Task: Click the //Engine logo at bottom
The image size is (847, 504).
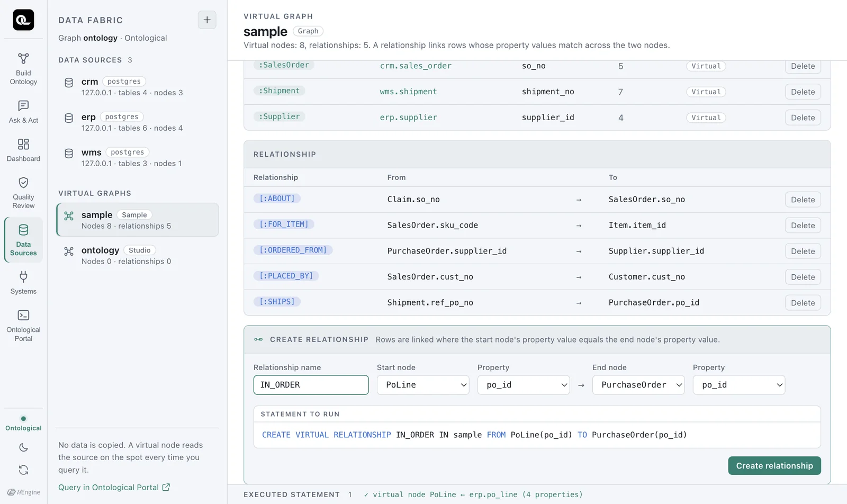Action: (x=23, y=492)
